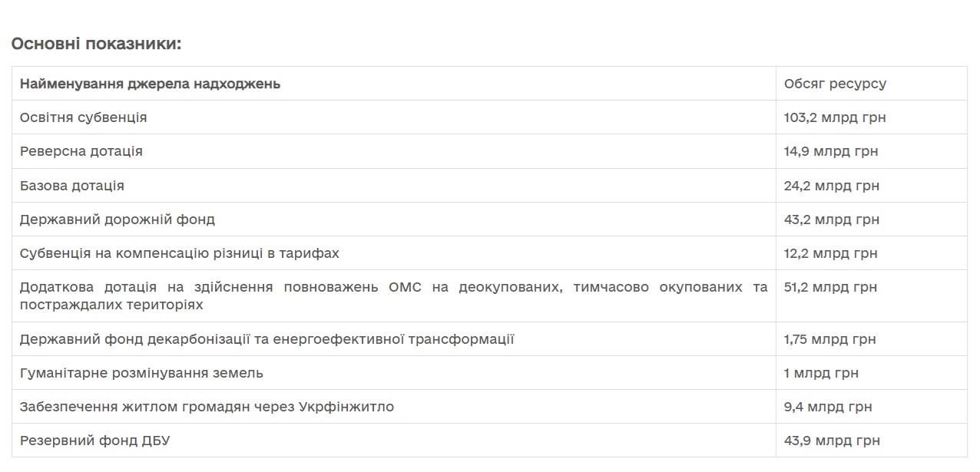980x472 pixels.
Task: Select the 'Освітня субвенція' row label
Action: coord(83,117)
